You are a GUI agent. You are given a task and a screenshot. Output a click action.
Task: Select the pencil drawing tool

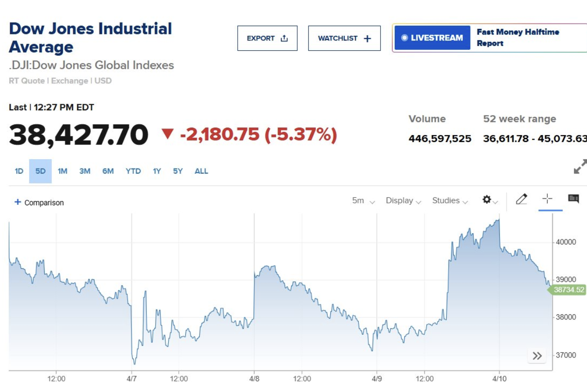pos(521,200)
